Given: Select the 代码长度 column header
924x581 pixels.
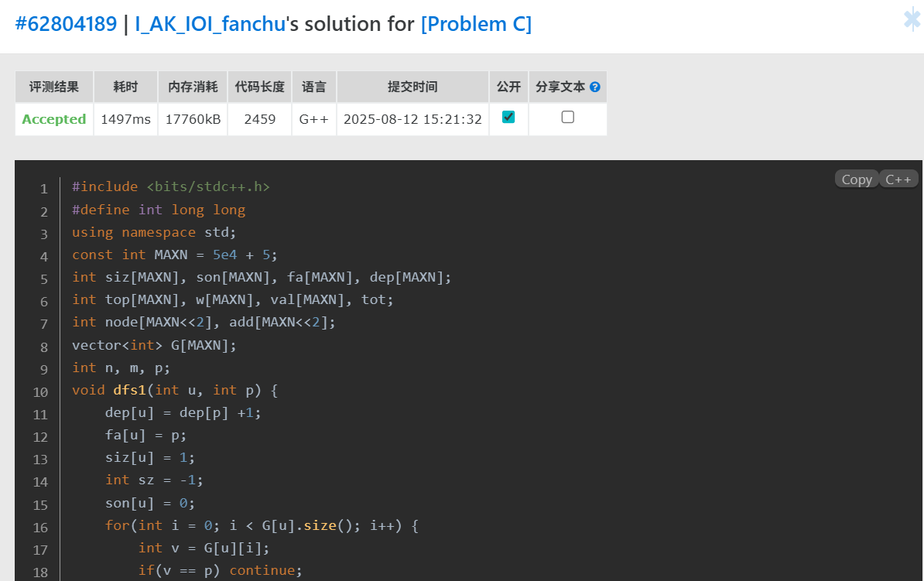Looking at the screenshot, I should 260,87.
